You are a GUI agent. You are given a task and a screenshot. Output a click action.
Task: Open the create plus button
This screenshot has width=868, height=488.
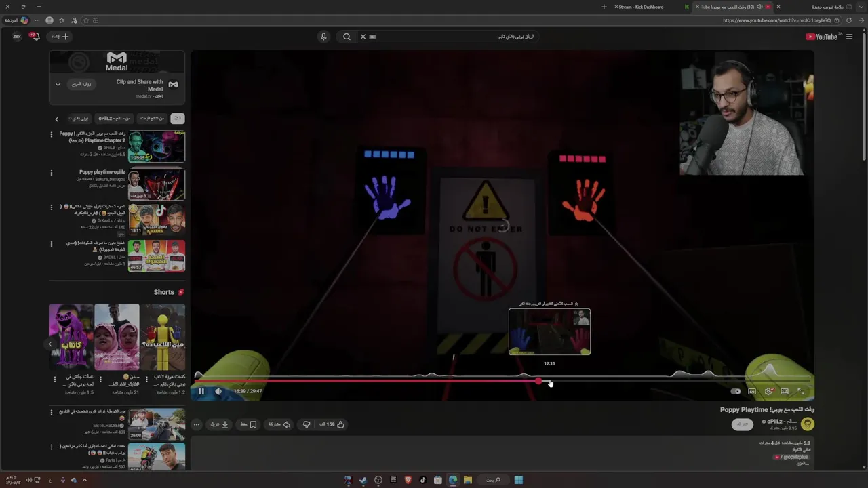(x=60, y=37)
